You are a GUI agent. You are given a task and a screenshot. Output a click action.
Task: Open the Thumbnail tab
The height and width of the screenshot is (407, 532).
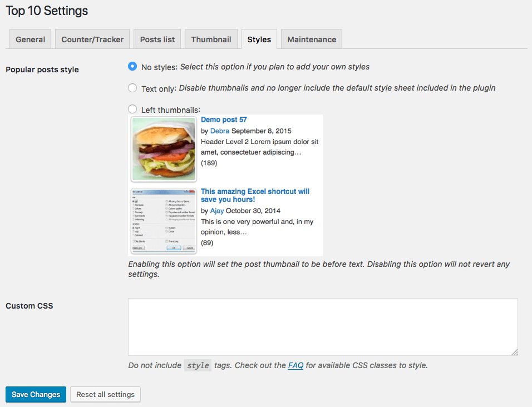pyautogui.click(x=211, y=39)
